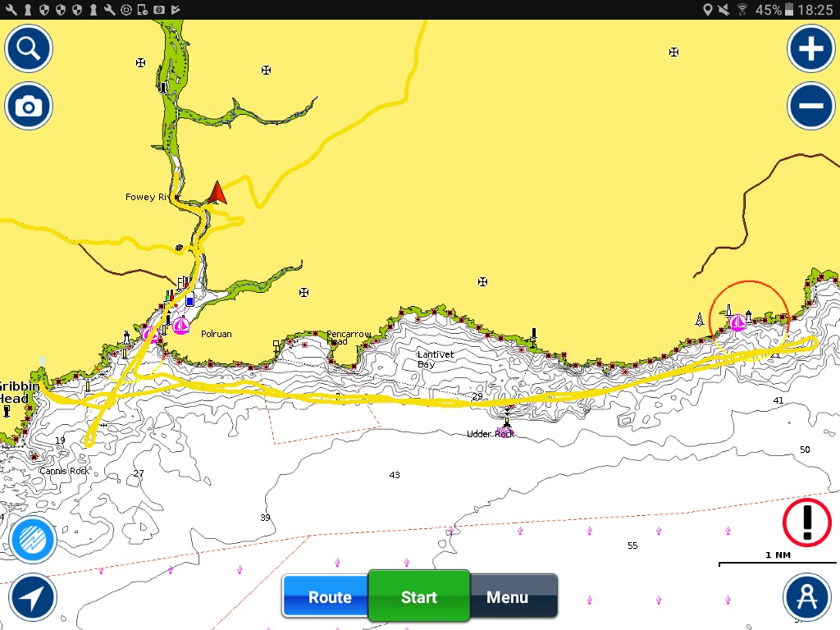This screenshot has height=630, width=840.
Task: Zoom out with the minus button
Action: (810, 107)
